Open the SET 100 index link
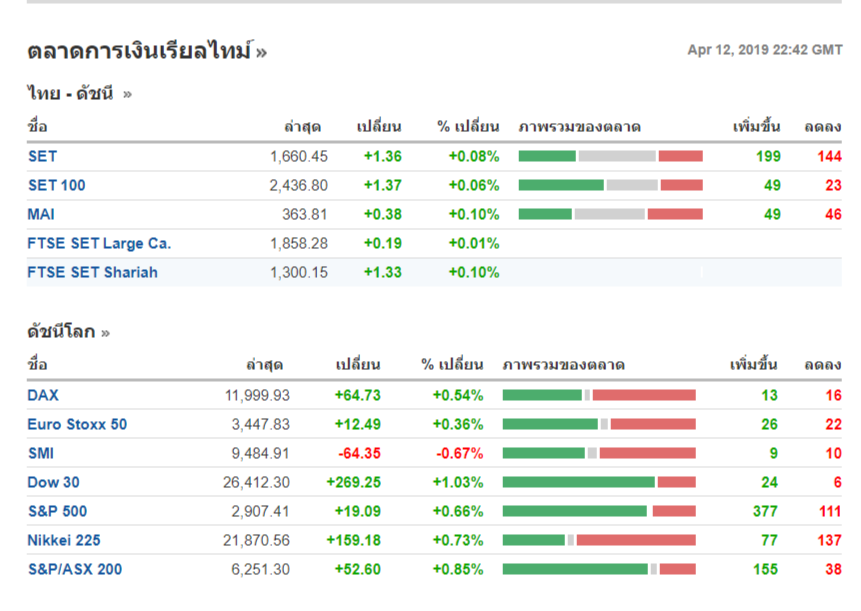Screen dimensions: 861x611 pyautogui.click(x=56, y=185)
